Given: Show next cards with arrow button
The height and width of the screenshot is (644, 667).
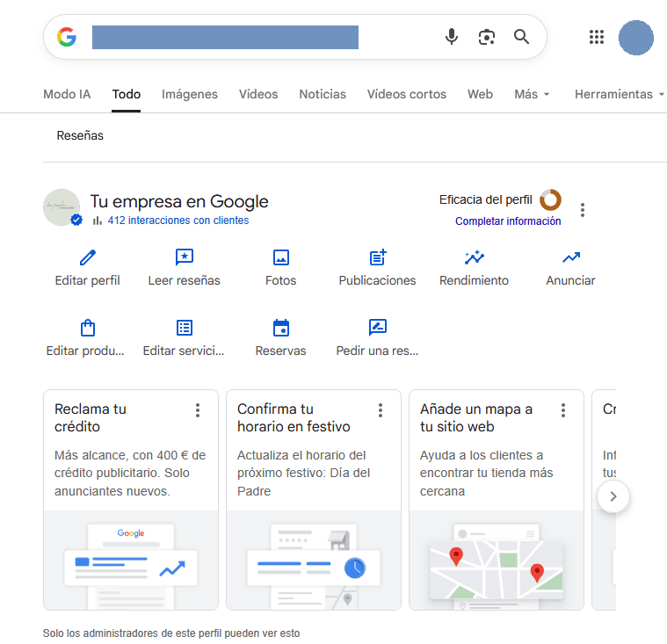Looking at the screenshot, I should [613, 496].
